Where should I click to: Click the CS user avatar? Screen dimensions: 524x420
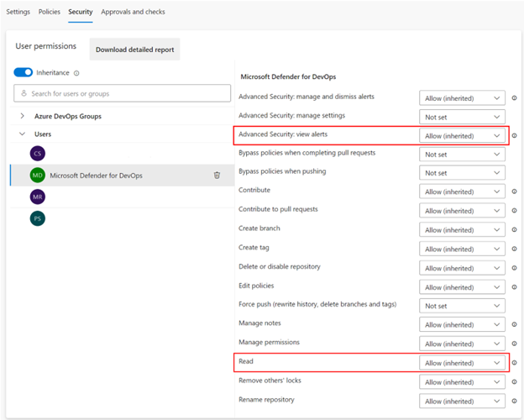[x=37, y=154]
